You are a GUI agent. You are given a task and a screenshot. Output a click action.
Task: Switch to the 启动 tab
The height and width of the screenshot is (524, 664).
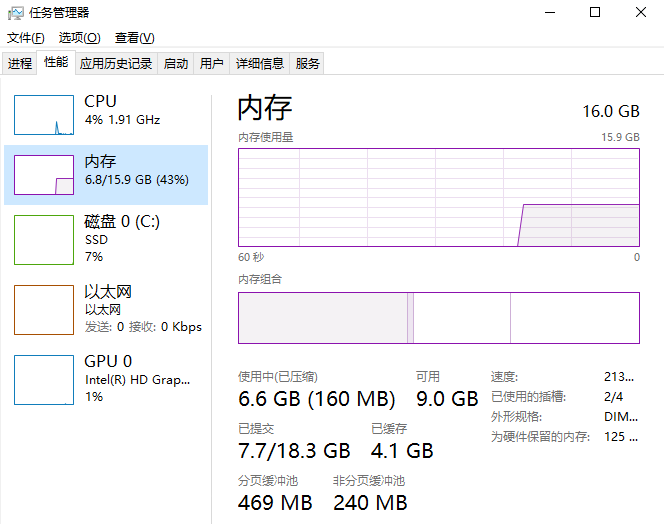(x=176, y=64)
